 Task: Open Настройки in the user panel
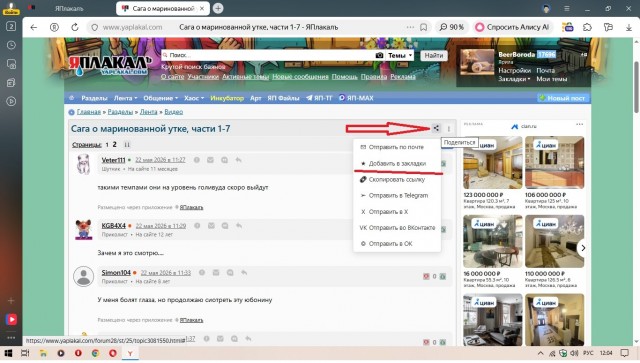(514, 70)
